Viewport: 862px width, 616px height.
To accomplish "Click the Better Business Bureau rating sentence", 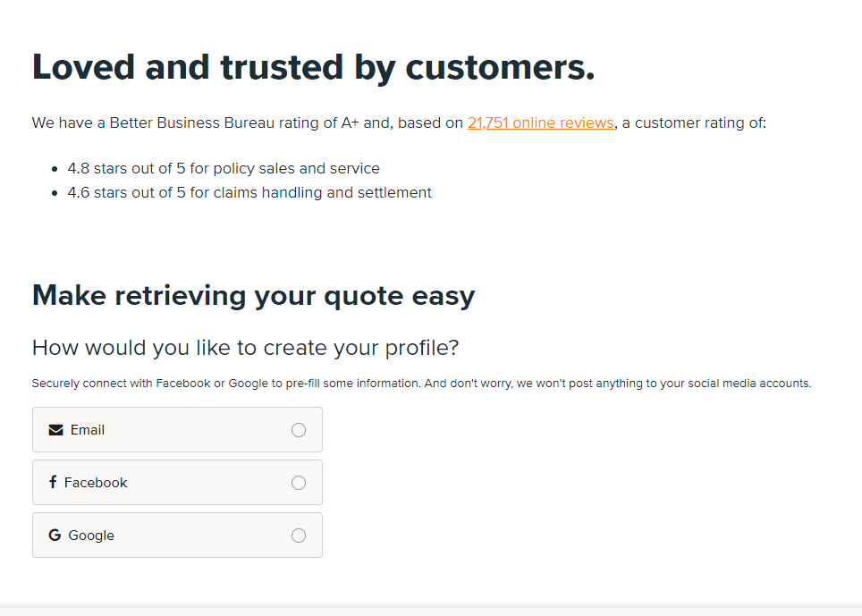I will click(399, 122).
